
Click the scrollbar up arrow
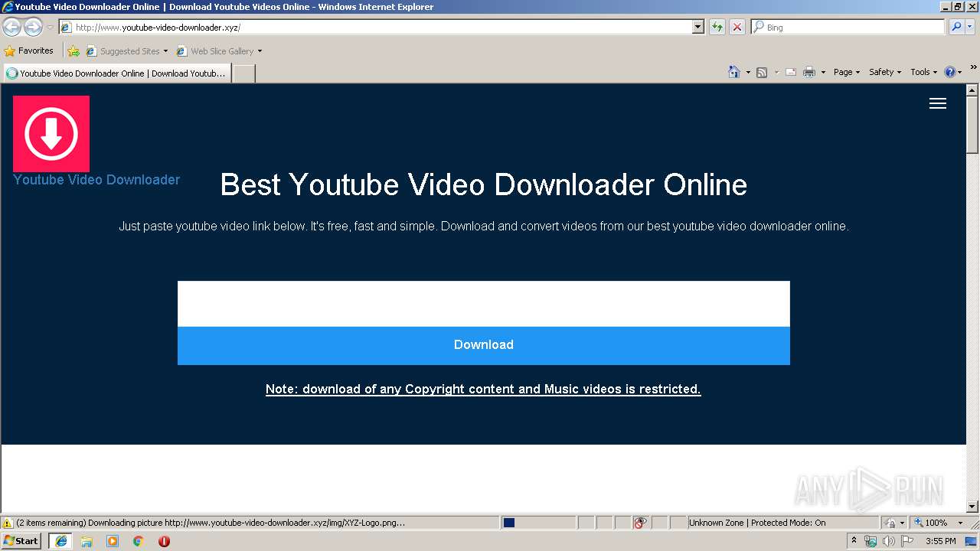point(972,90)
